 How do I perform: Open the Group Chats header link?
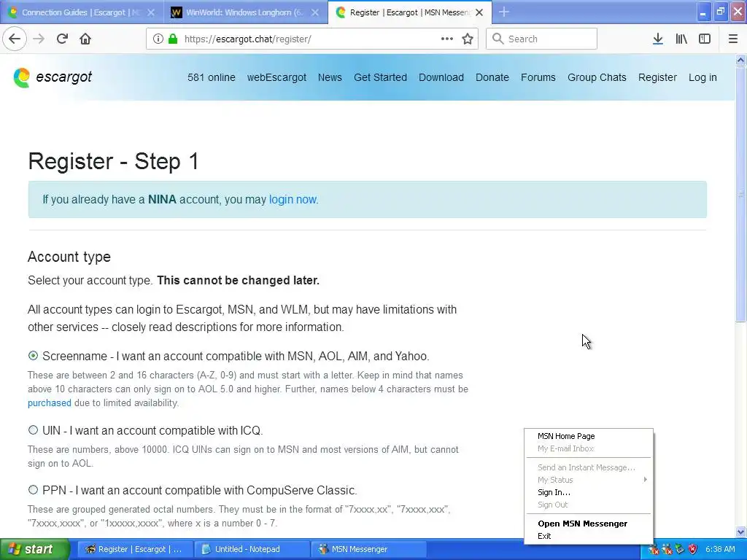pyautogui.click(x=597, y=77)
